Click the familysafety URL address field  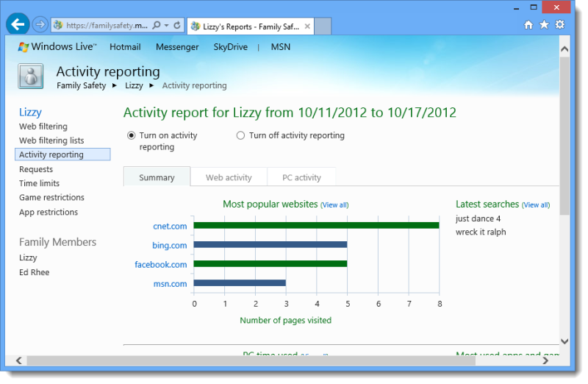(x=101, y=25)
